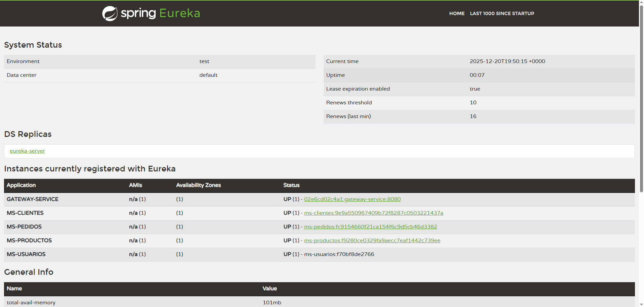This screenshot has width=644, height=307.
Task: Click the Application column header
Action: coord(21,185)
